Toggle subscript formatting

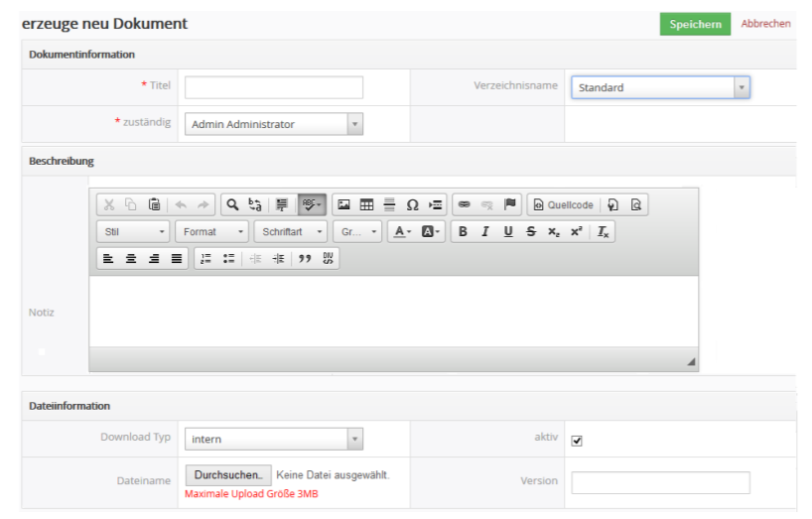(x=554, y=232)
